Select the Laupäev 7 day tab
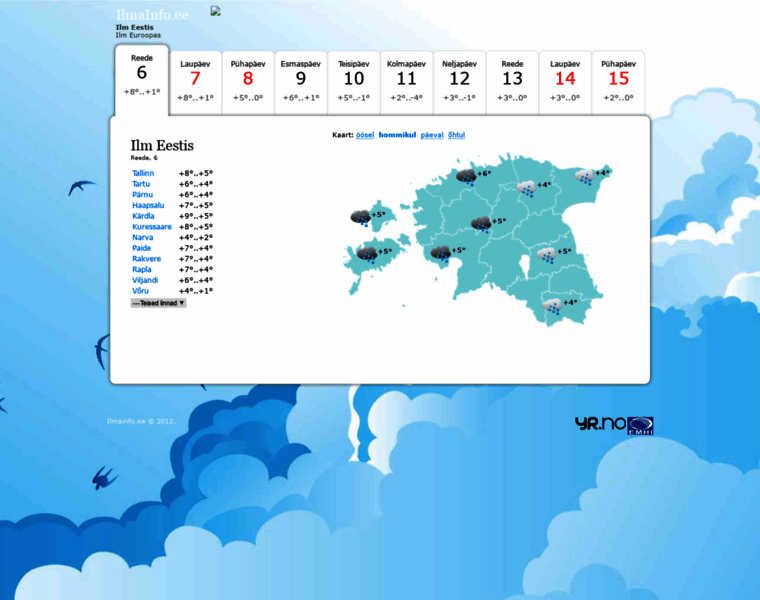The height and width of the screenshot is (600, 760). click(195, 83)
